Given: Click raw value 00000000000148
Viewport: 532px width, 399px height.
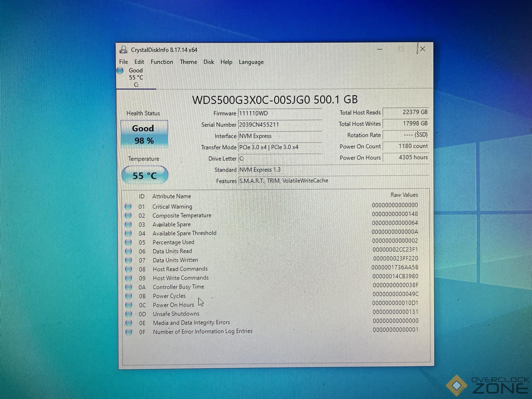Looking at the screenshot, I should 395,214.
